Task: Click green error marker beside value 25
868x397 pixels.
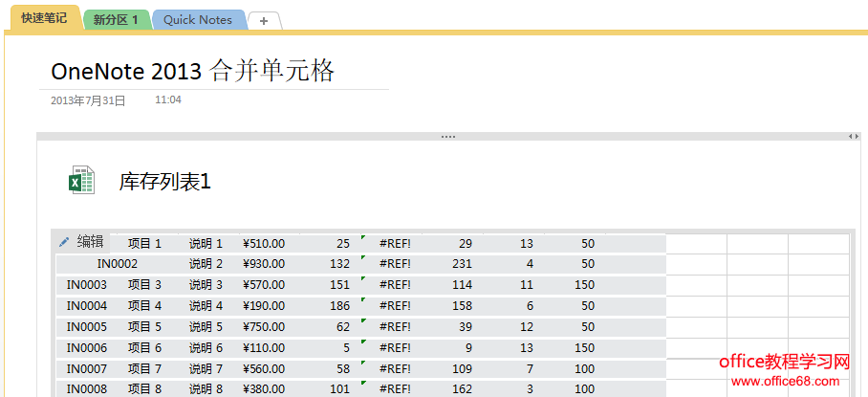Action: (362, 237)
